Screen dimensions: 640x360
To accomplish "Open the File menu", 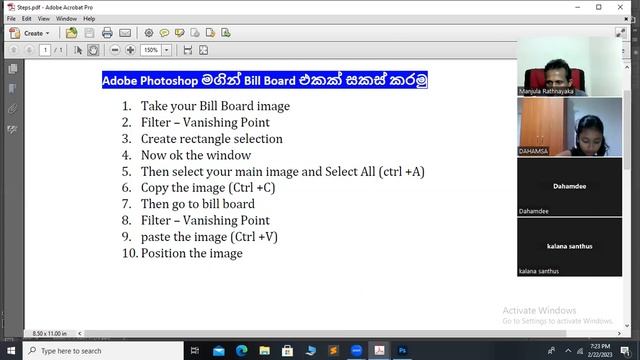I will (x=11, y=19).
